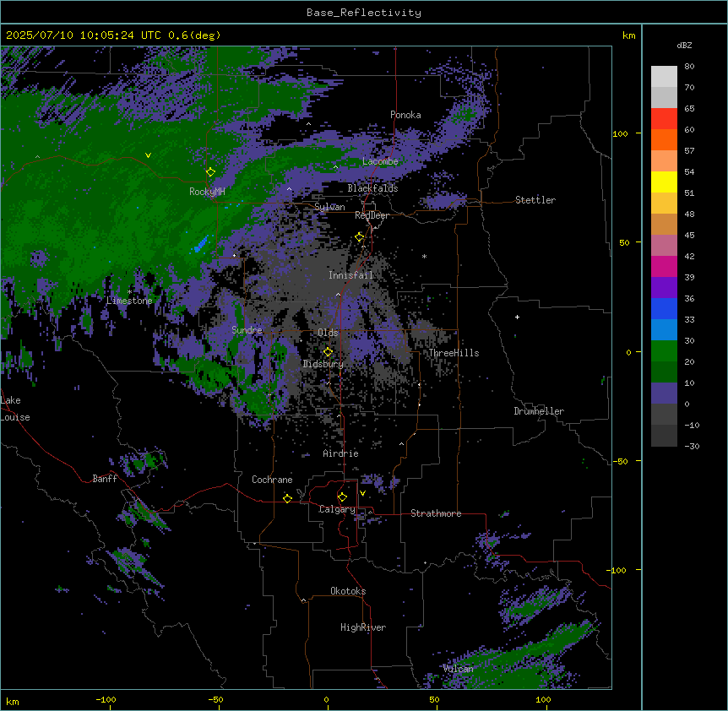Click the yellow diamond marker between Olds and Didsbury

pyautogui.click(x=328, y=352)
